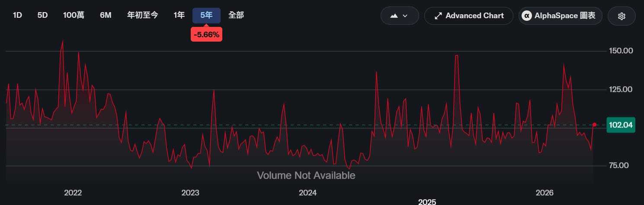Click the 2025 year label

[427, 202]
